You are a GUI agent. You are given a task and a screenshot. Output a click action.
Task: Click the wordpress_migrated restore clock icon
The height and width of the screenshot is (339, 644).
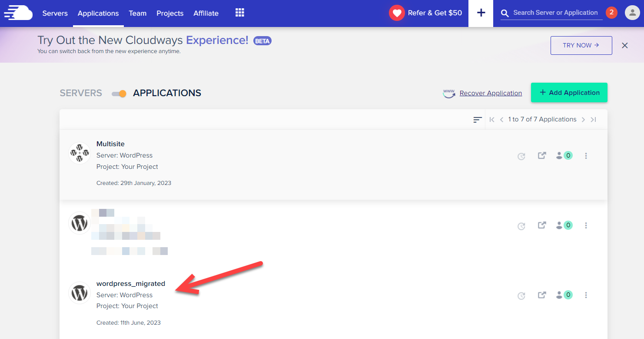click(521, 296)
